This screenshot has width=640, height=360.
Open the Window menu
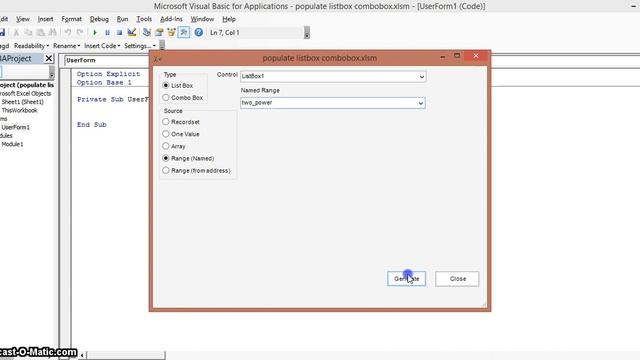pos(202,19)
